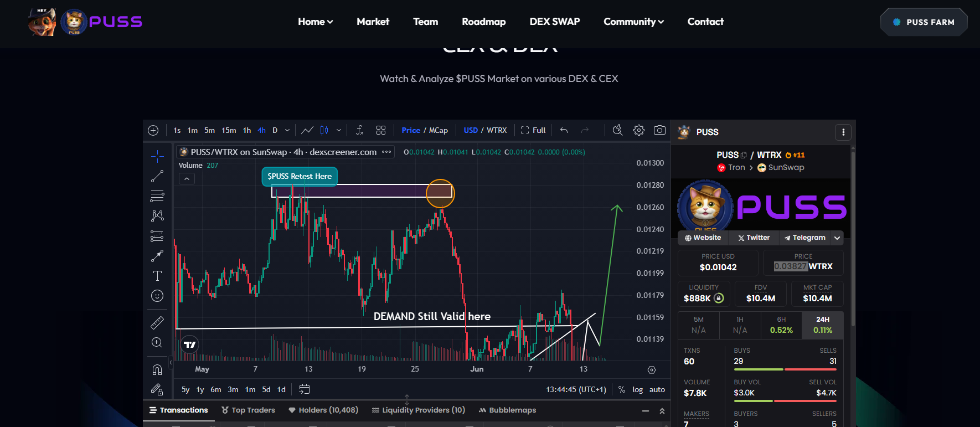
Task: Select the candlestick chart type icon
Action: coord(324,130)
